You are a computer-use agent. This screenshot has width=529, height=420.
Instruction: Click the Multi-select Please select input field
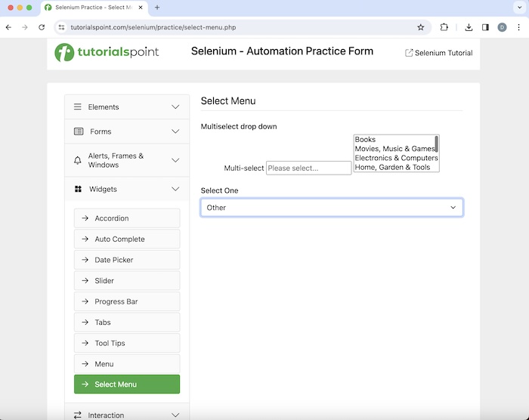pyautogui.click(x=308, y=168)
